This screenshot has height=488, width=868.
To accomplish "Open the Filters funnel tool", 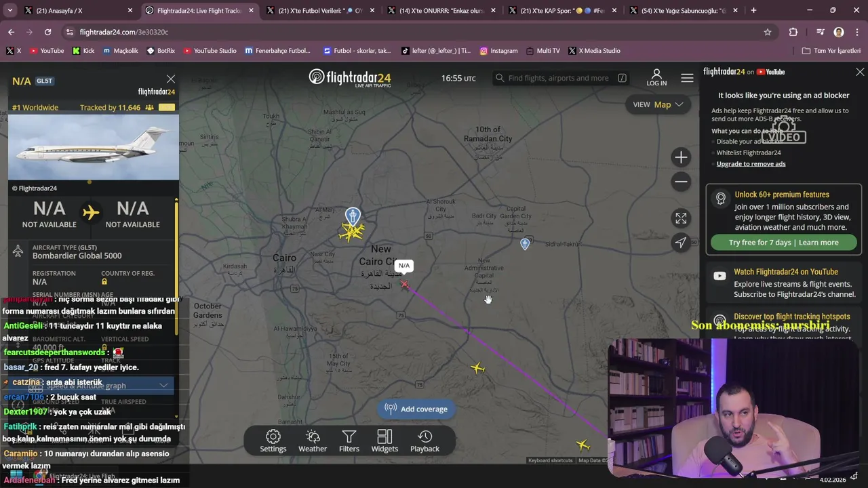I will [349, 441].
